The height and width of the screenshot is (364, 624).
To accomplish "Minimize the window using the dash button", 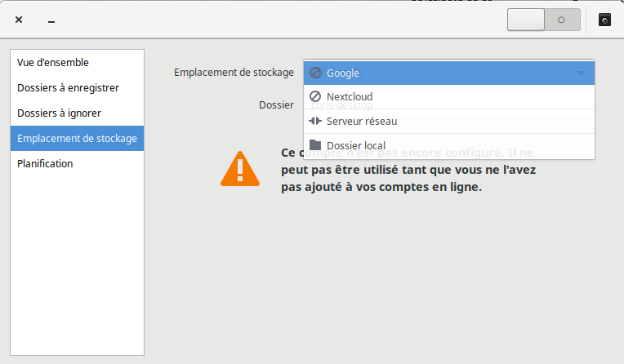I will (51, 20).
